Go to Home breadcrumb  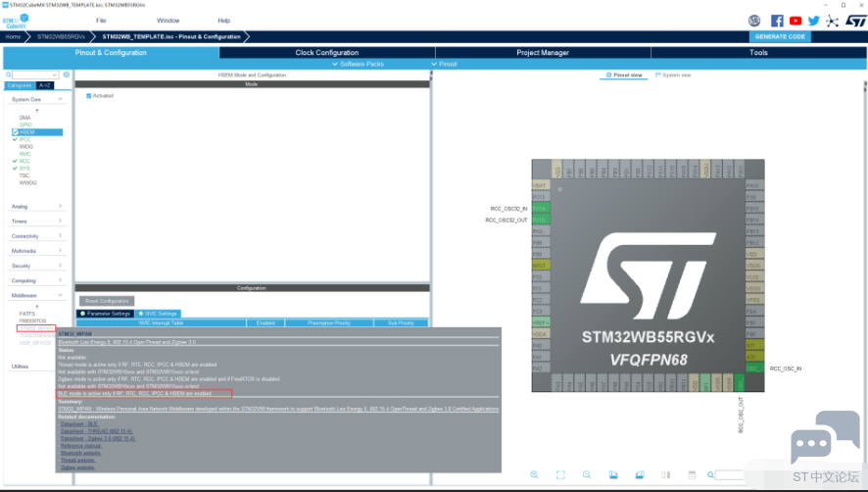(x=13, y=36)
